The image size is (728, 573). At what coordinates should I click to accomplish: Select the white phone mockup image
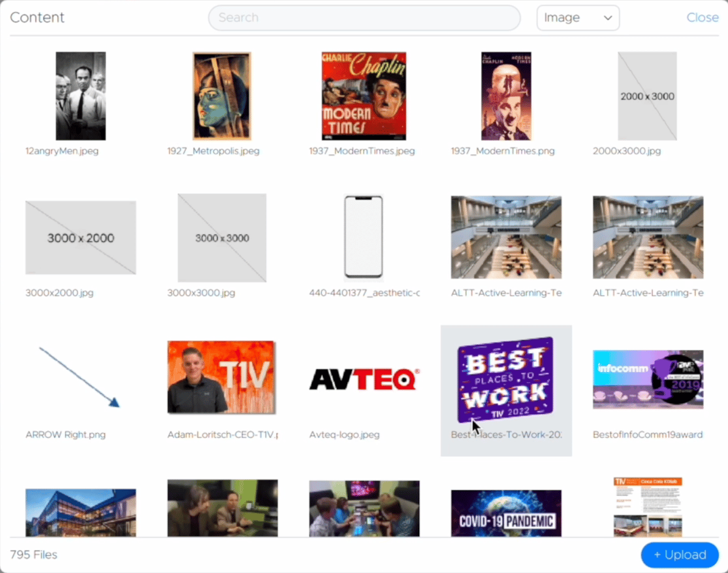point(364,237)
